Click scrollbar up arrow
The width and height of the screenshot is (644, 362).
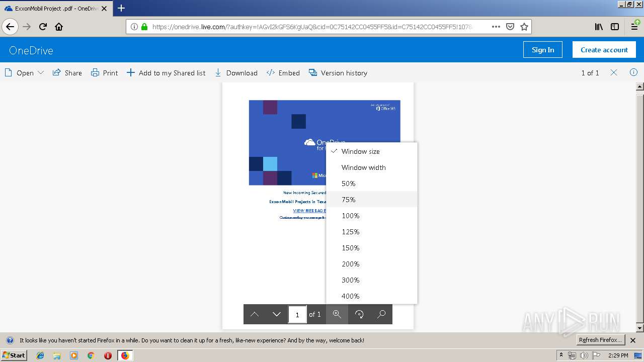640,86
